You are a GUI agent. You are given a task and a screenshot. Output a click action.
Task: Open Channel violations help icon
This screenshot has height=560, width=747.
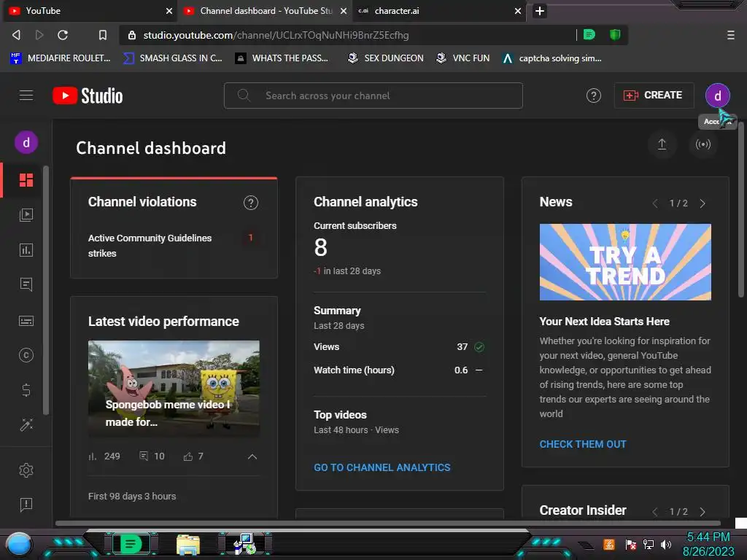point(251,203)
